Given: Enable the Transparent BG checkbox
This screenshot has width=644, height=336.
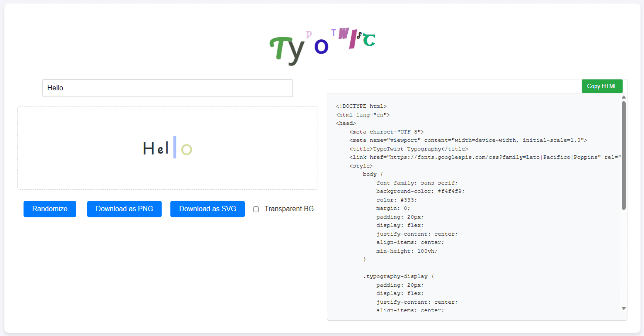Looking at the screenshot, I should [256, 209].
